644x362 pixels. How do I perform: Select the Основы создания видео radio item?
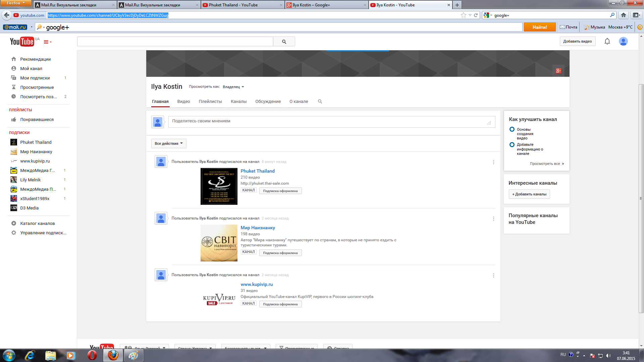pos(512,129)
